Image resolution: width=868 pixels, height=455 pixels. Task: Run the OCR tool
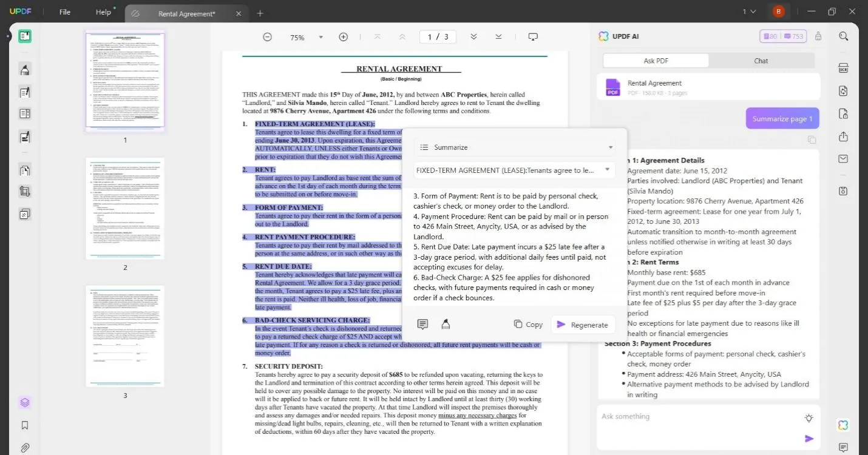click(843, 69)
